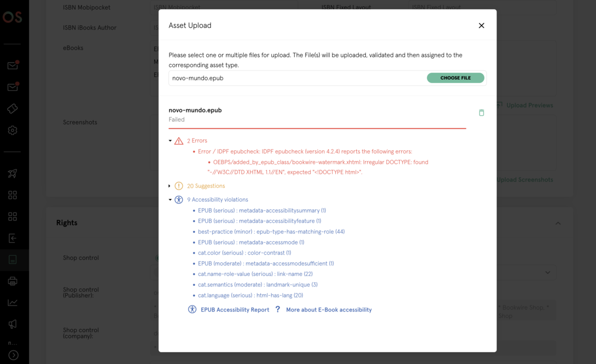This screenshot has width=596, height=364.
Task: Open the rocket icon in sidebar
Action: point(13,174)
